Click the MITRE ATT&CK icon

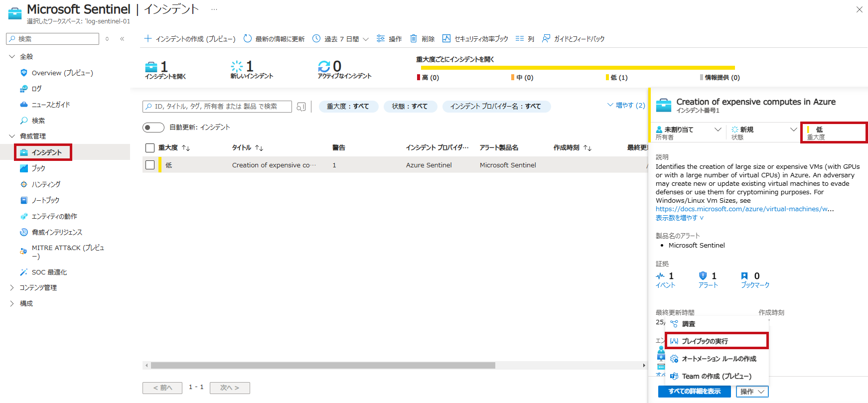(23, 252)
